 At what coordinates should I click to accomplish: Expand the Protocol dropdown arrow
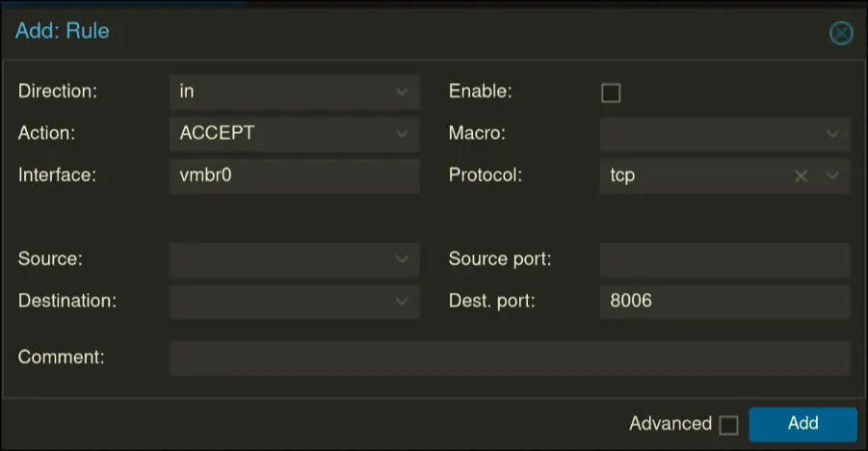[x=832, y=176]
